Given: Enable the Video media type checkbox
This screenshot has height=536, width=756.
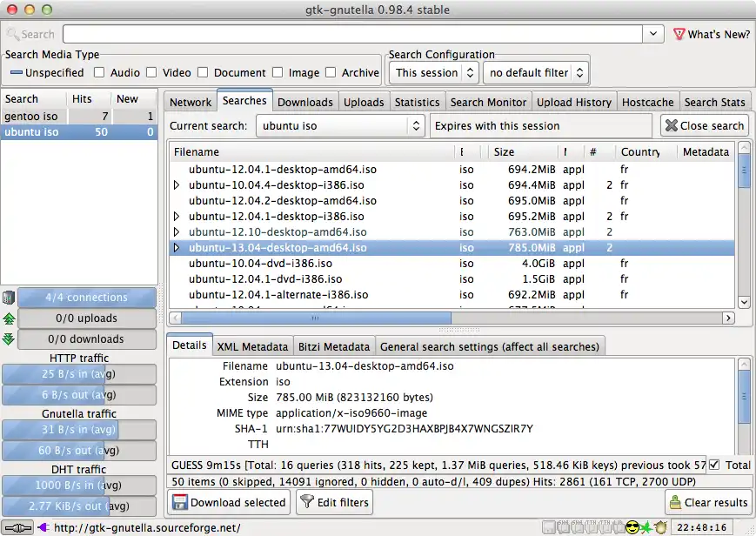Looking at the screenshot, I should tap(151, 72).
